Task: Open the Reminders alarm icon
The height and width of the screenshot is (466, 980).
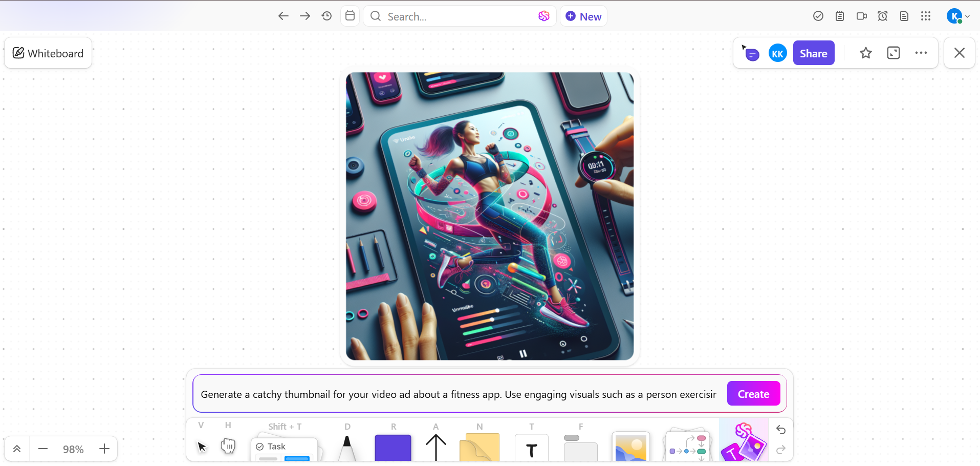Action: pos(883,16)
